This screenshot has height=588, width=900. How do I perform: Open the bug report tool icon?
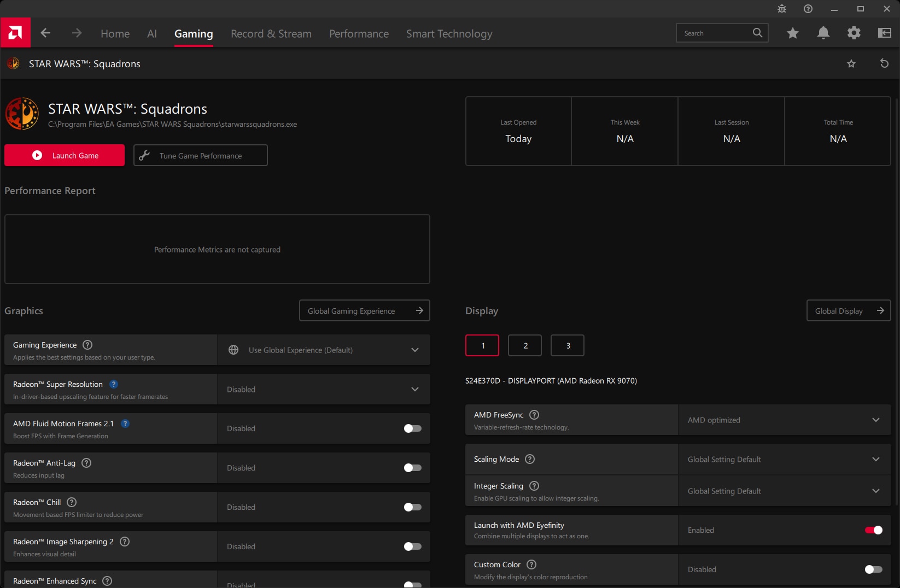tap(782, 9)
